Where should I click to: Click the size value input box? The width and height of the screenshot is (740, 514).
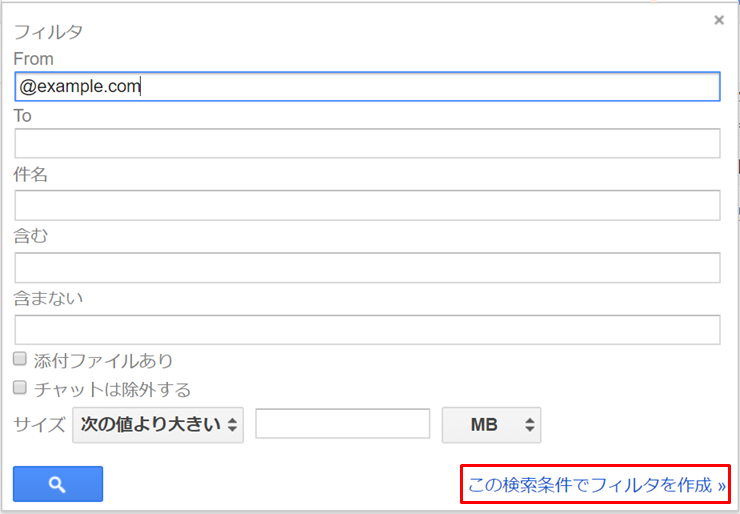point(342,424)
